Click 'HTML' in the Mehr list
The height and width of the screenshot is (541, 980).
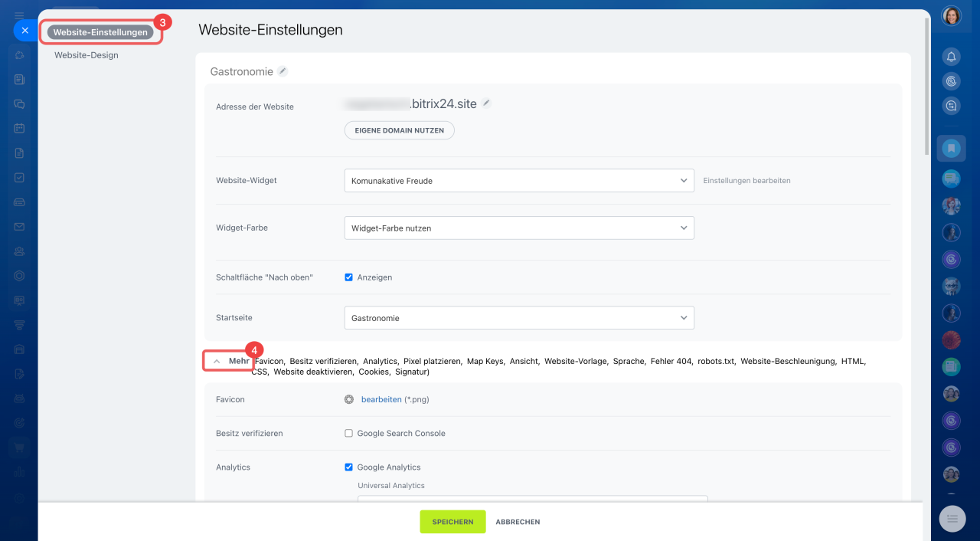853,361
